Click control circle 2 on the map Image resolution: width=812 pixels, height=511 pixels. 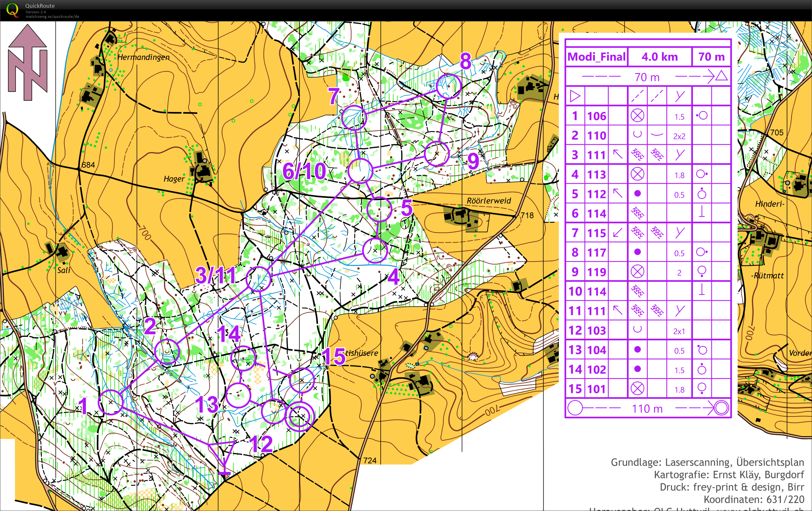pyautogui.click(x=167, y=352)
